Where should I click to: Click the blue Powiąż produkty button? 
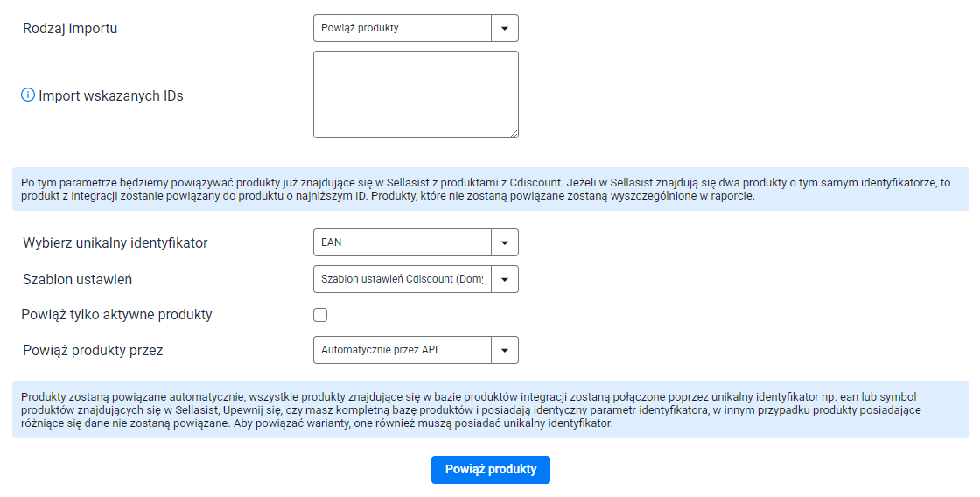click(491, 470)
